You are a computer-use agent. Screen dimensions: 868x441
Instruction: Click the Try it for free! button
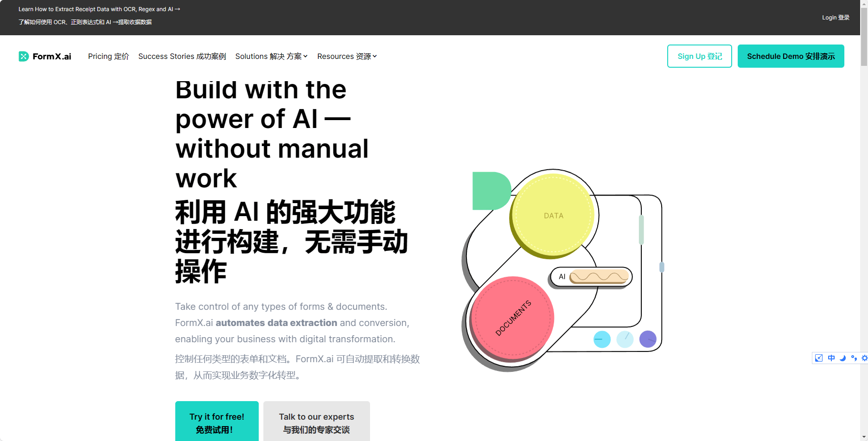(x=217, y=421)
